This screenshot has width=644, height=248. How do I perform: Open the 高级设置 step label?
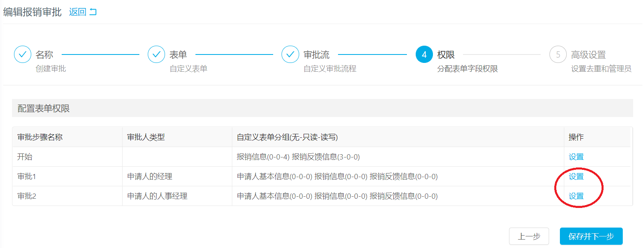point(588,54)
